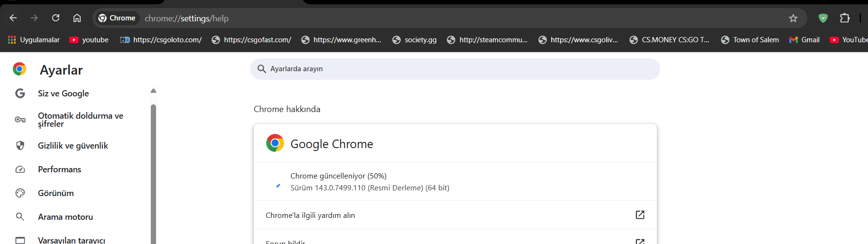Bookmark this page with the star icon
868x244 pixels.
pyautogui.click(x=793, y=18)
